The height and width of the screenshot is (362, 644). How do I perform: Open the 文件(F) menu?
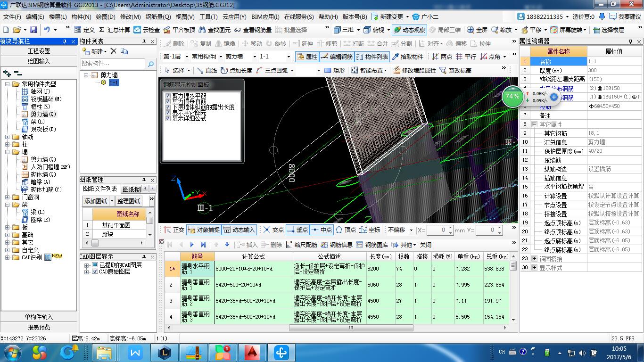(12, 16)
